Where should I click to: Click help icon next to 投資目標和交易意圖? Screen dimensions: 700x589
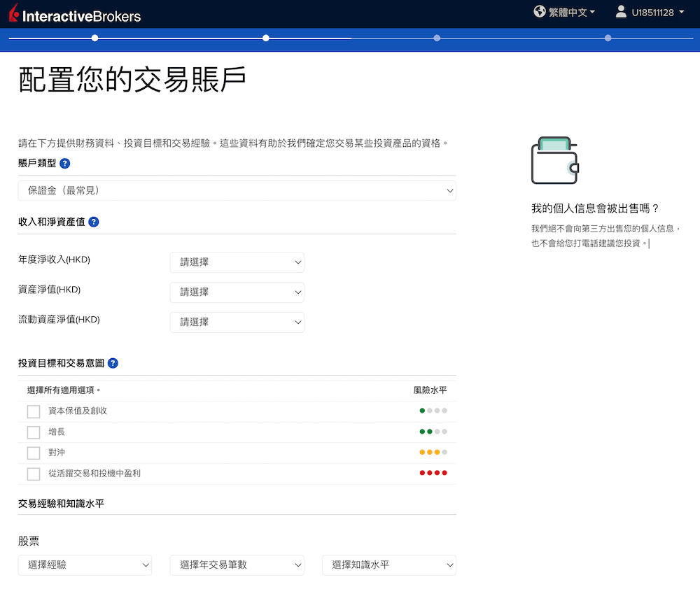click(113, 363)
